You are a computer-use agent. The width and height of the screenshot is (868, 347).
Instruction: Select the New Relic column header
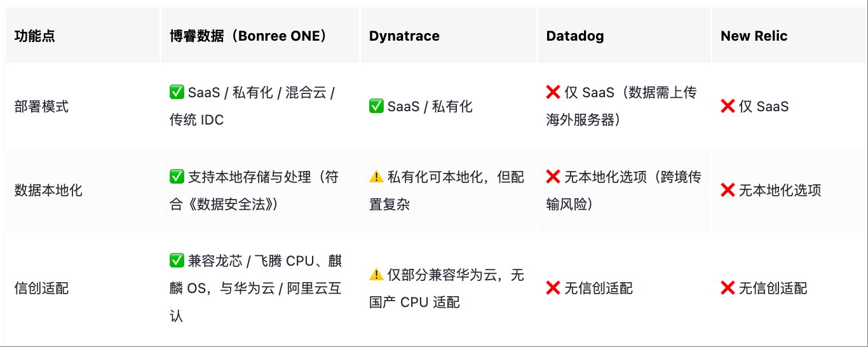754,36
